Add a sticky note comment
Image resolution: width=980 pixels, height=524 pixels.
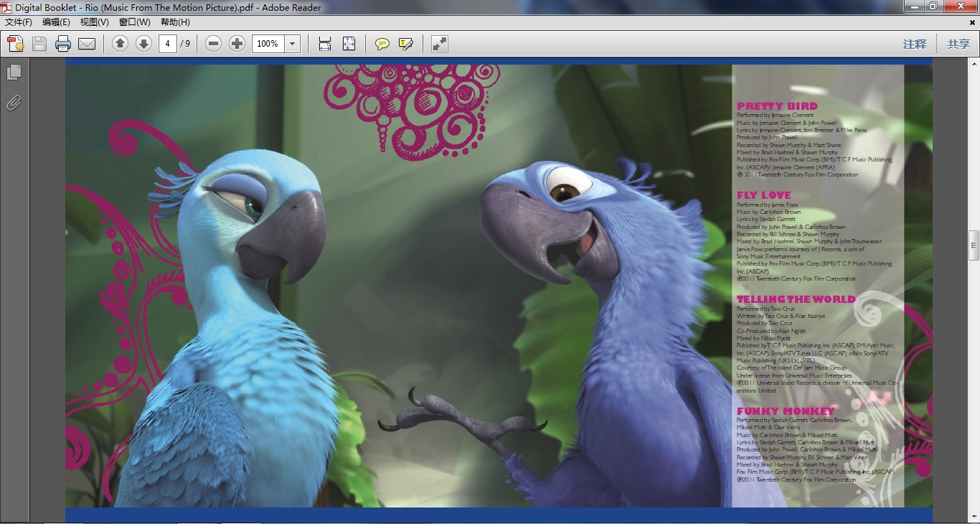[x=382, y=44]
